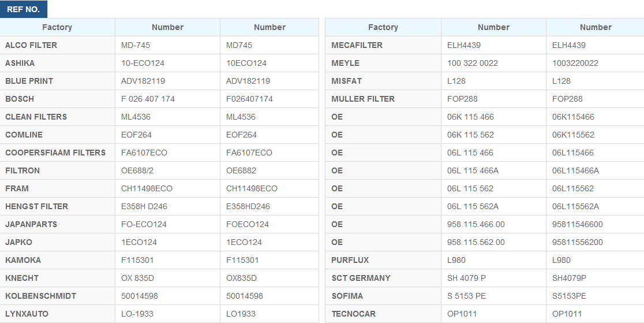Click the MECAFILTER factory cell

click(357, 45)
